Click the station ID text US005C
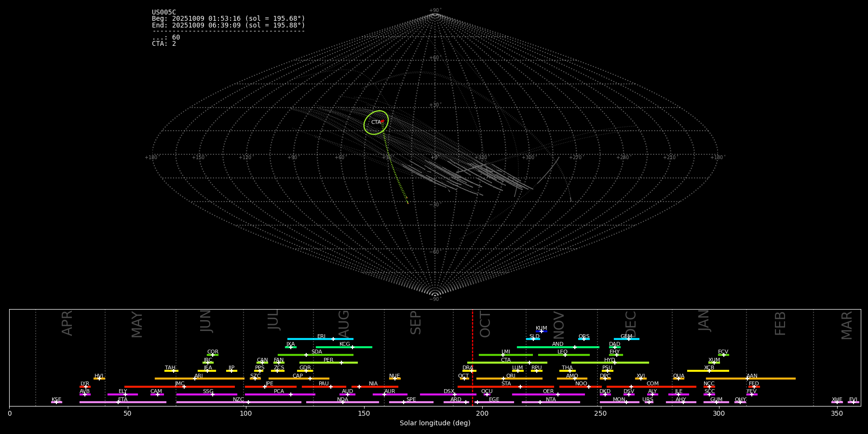This screenshot has width=868, height=434. pos(164,13)
